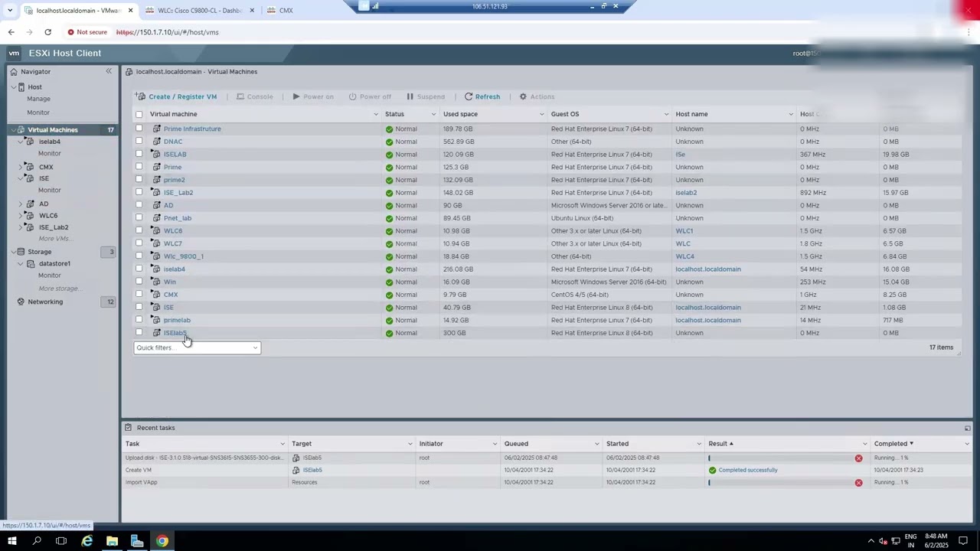Open File Explorer from taskbar
The width and height of the screenshot is (980, 551).
[x=112, y=541]
